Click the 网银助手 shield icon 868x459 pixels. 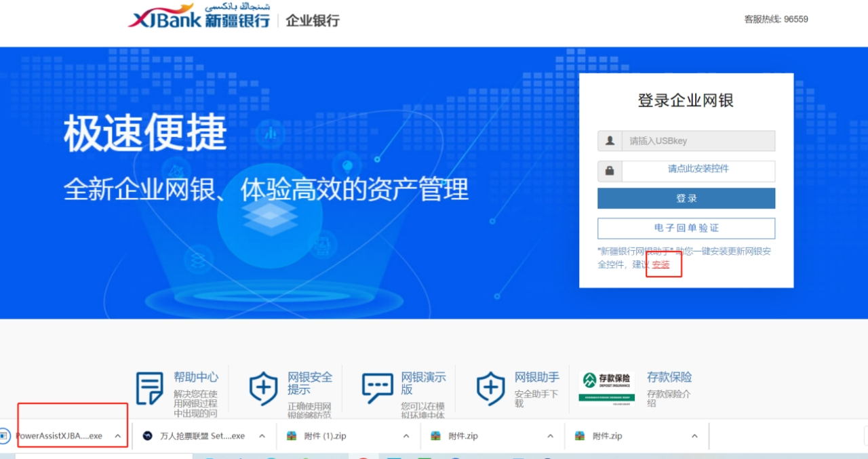click(490, 388)
